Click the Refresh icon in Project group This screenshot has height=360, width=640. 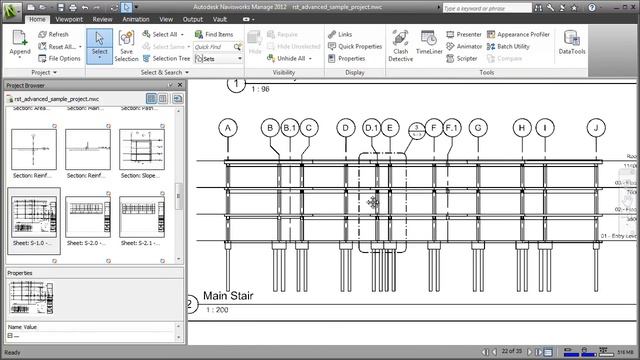(42, 35)
